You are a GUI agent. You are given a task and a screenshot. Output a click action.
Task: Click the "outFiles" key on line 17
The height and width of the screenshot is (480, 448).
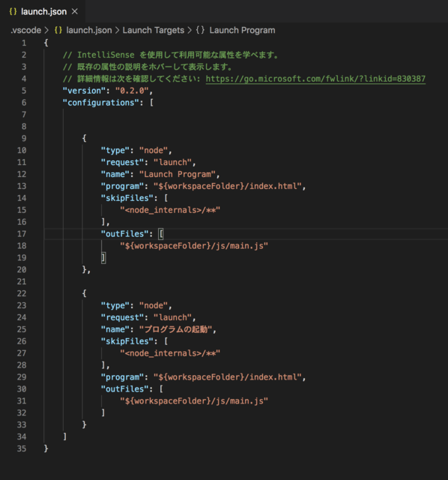125,234
